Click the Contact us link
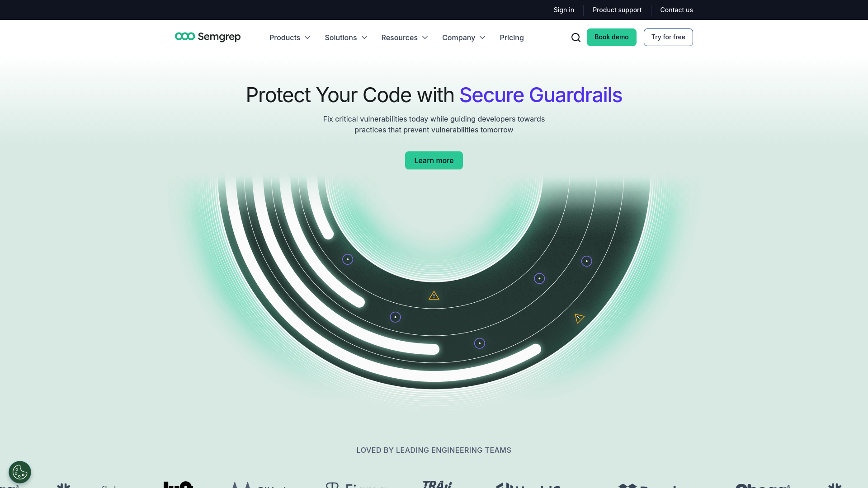 tap(677, 9)
